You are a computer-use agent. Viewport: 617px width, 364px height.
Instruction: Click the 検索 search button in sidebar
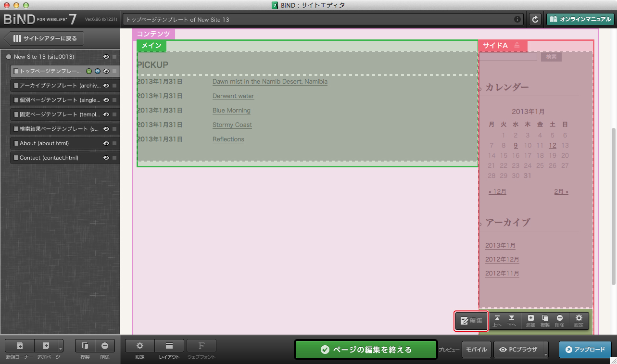[551, 57]
